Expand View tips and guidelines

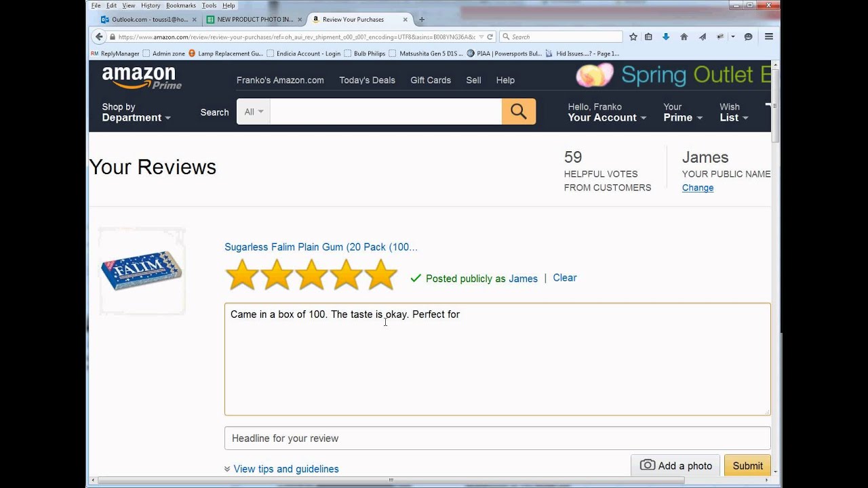[281, 469]
